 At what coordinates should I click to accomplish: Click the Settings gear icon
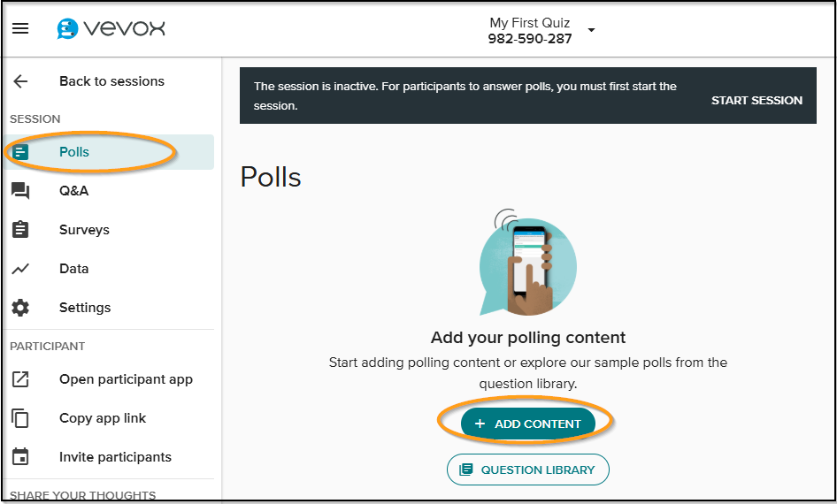coord(20,308)
